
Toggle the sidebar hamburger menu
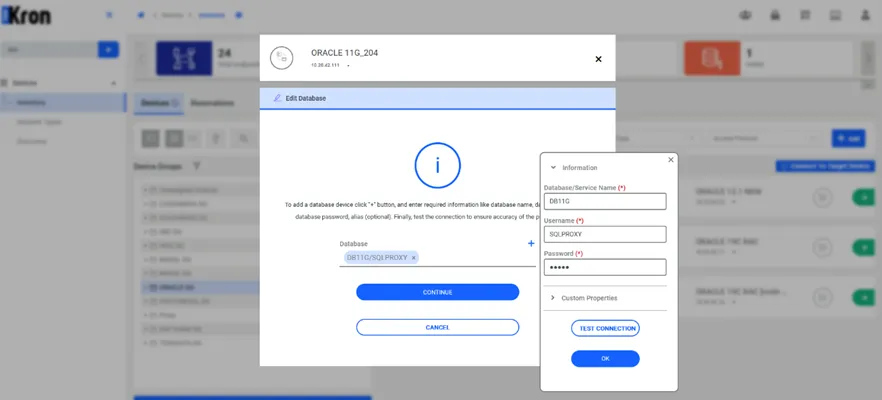(x=109, y=15)
